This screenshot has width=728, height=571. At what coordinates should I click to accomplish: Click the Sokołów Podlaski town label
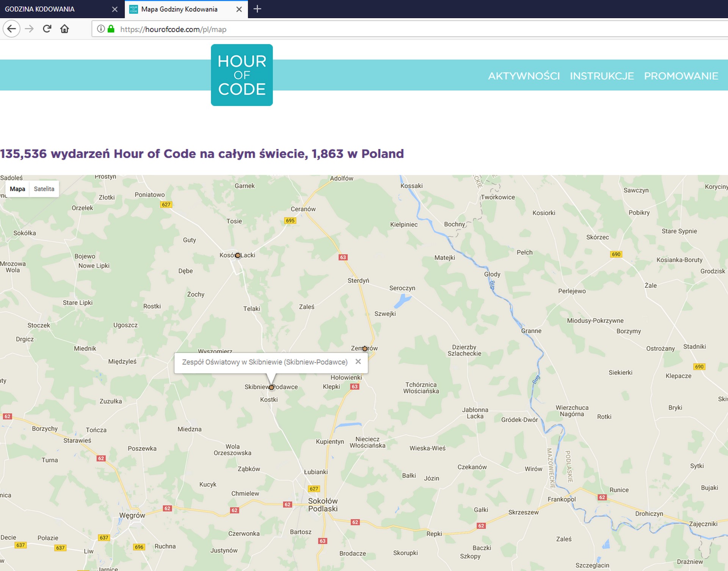point(323,505)
